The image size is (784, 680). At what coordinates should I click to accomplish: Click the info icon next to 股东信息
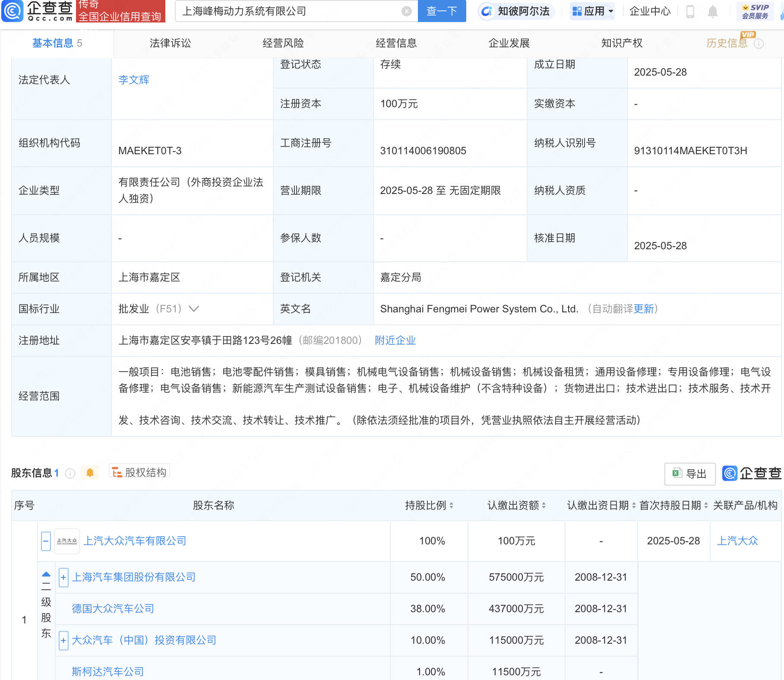click(x=70, y=473)
